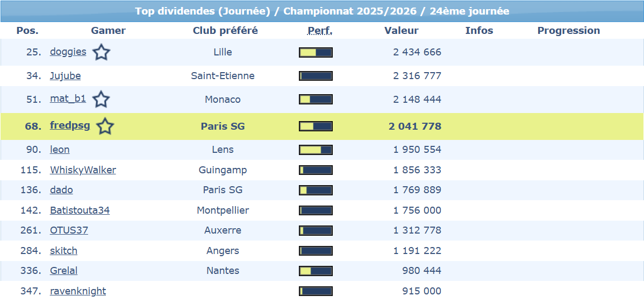
Task: Open the leon gamer link
Action: click(60, 150)
